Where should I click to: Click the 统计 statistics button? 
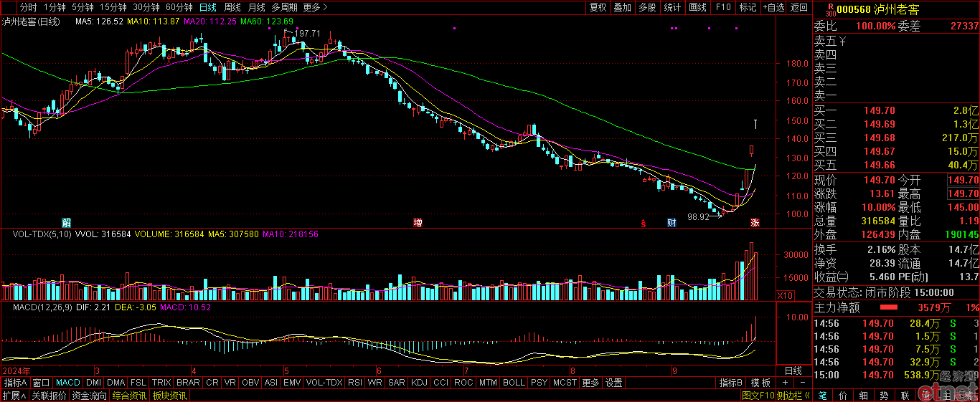pos(673,7)
